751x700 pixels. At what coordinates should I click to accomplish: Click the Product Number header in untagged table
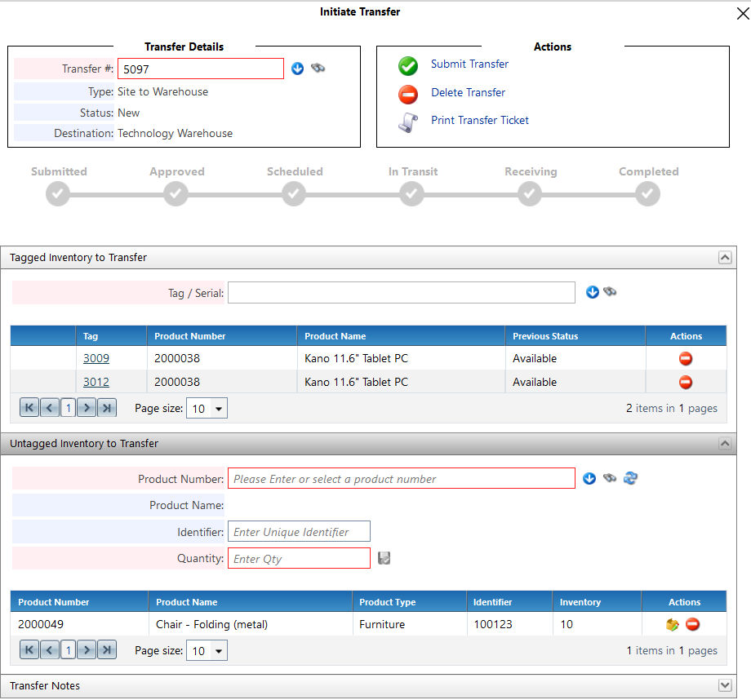click(79, 602)
